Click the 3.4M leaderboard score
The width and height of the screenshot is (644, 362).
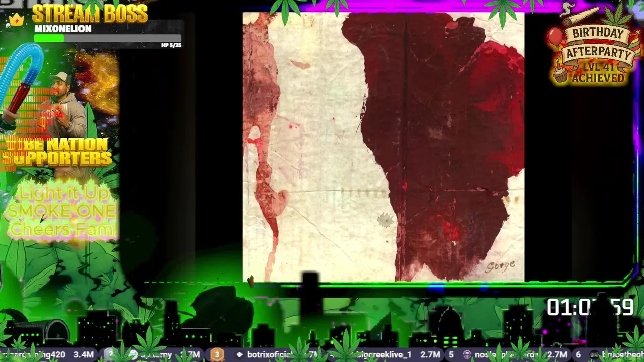pos(84,355)
